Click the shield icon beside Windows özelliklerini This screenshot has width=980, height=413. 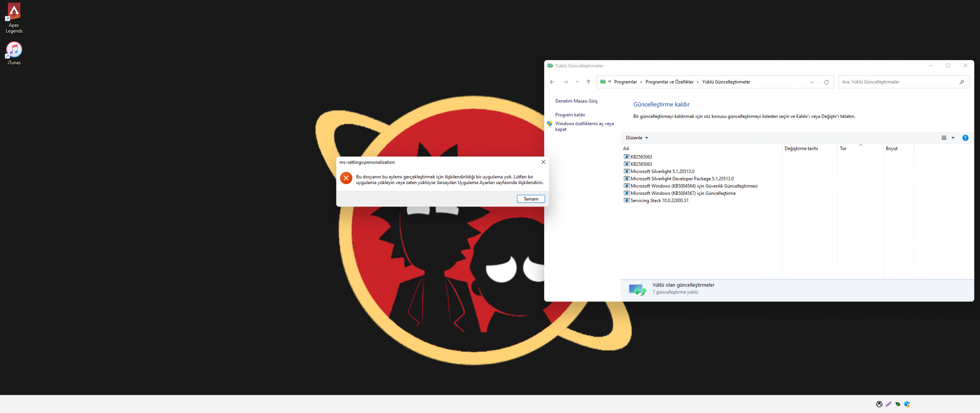click(x=550, y=123)
